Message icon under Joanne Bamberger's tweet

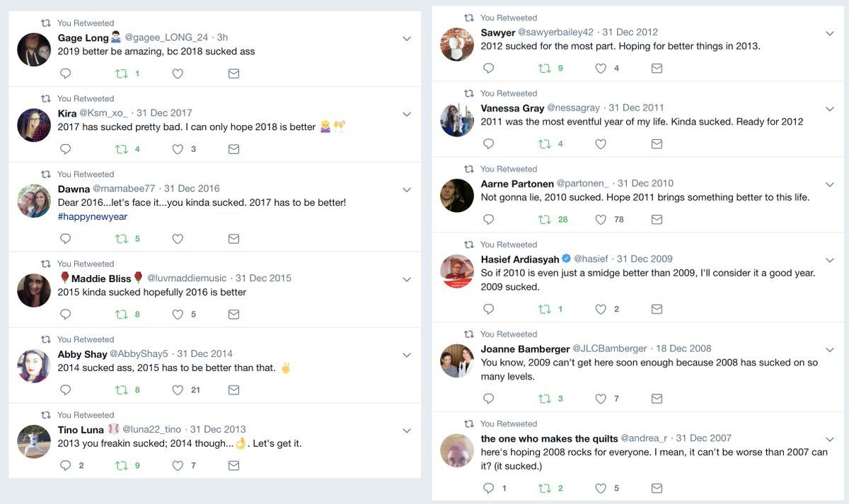point(657,399)
